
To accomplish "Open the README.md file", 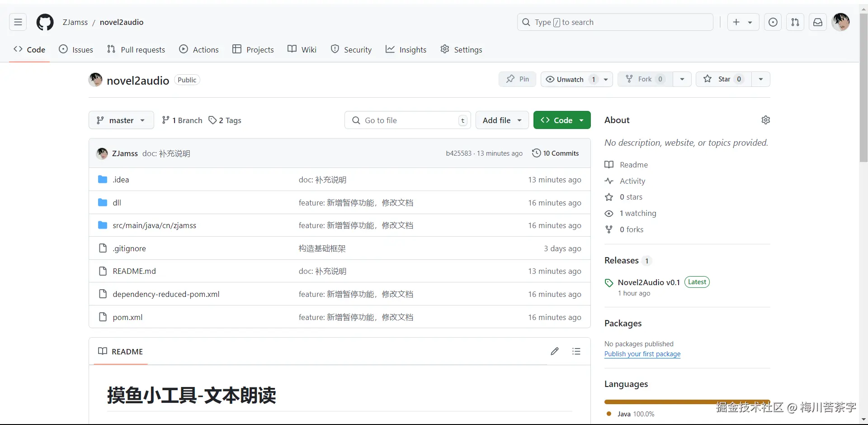I will (x=134, y=271).
